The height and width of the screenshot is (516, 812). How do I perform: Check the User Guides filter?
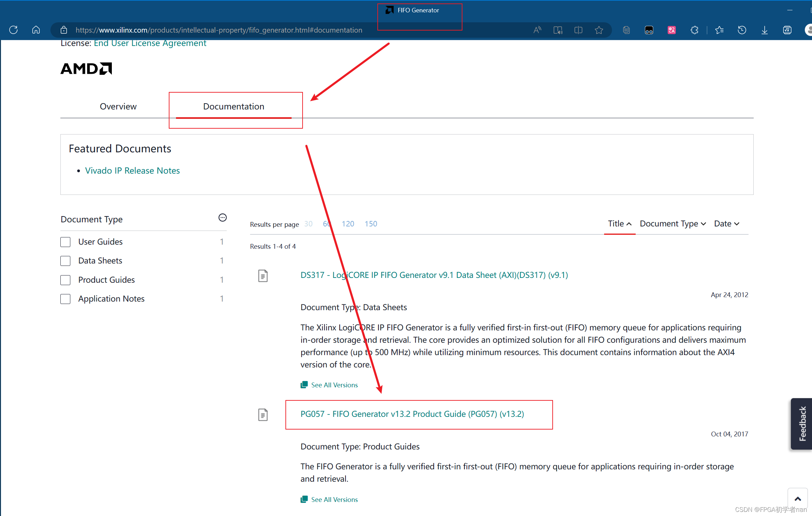(x=66, y=242)
